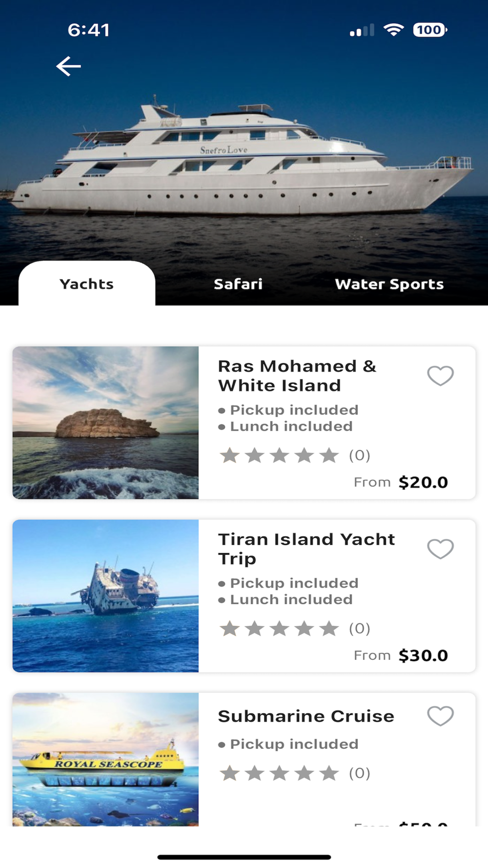The width and height of the screenshot is (488, 868).
Task: Add Submarine Cruise to favorites
Action: [440, 716]
